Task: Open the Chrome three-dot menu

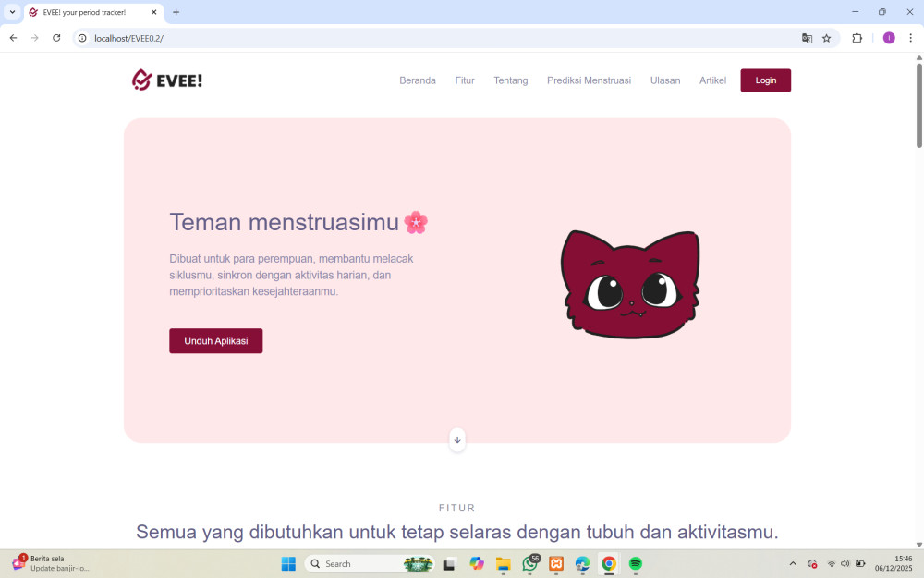Action: coord(909,38)
